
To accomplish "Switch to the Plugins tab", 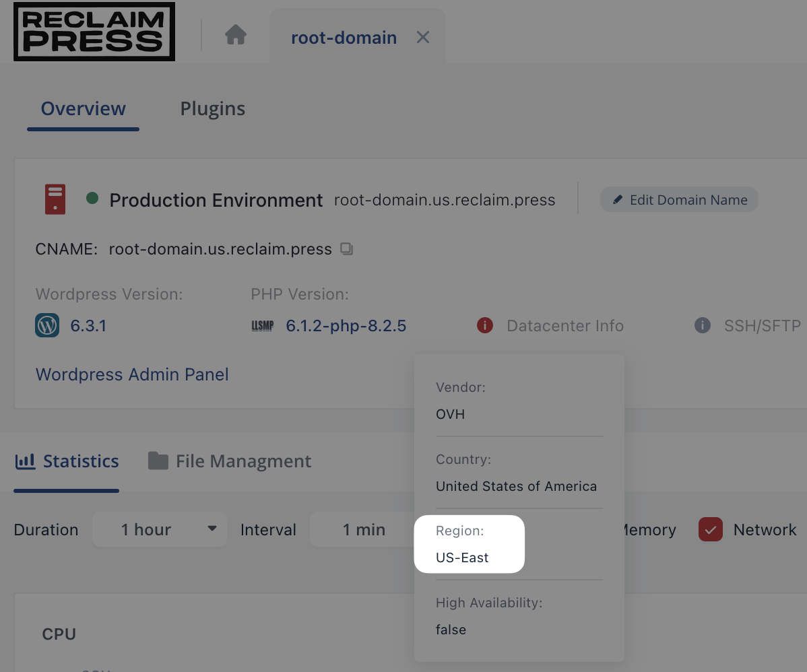I will 212,108.
